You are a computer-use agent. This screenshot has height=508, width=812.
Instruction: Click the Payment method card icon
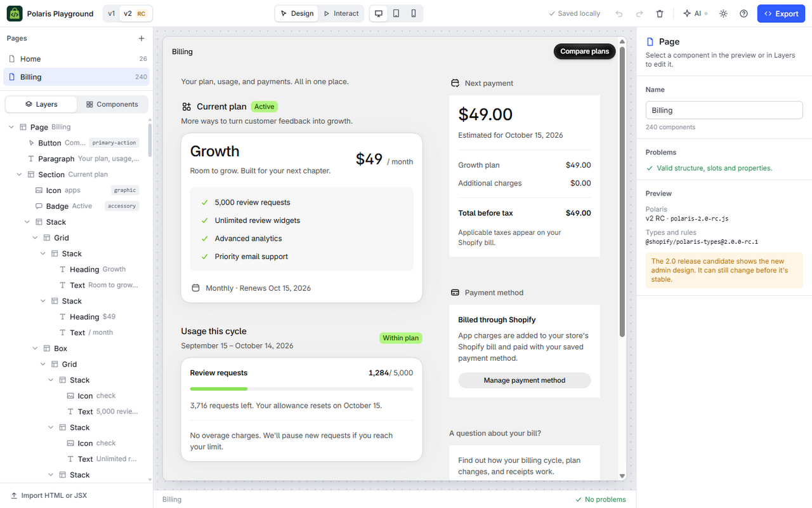455,293
